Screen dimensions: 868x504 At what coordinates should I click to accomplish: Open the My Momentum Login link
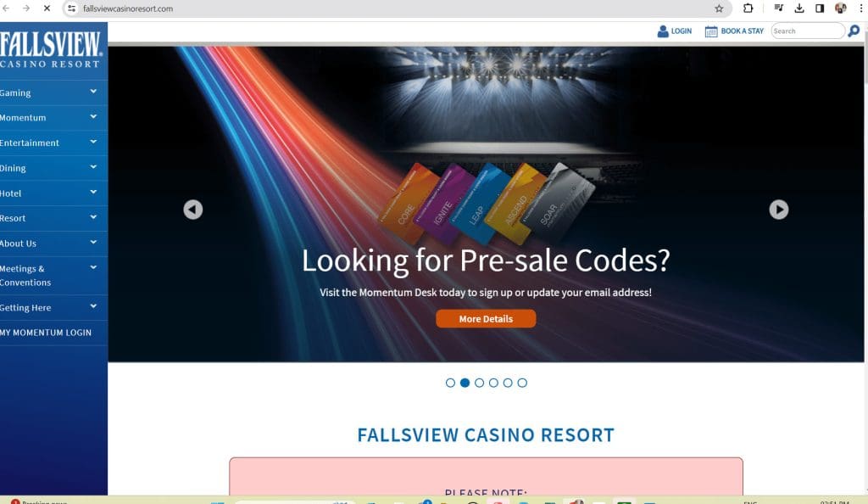click(46, 333)
